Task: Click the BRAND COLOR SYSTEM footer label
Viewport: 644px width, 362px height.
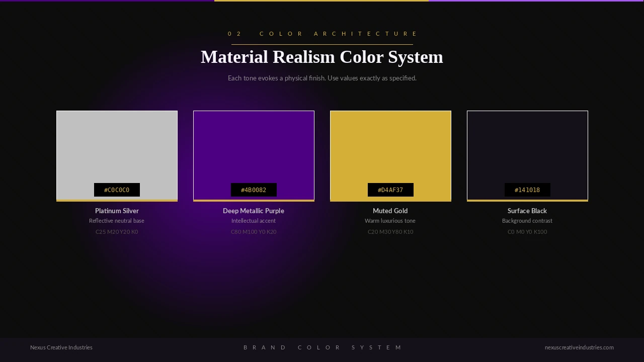Action: [322, 347]
